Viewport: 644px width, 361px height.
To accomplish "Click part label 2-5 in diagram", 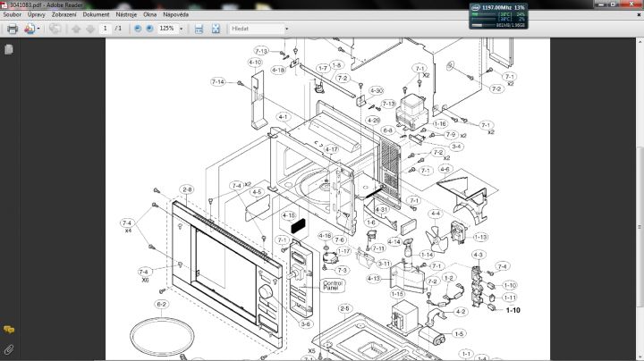I will point(344,308).
